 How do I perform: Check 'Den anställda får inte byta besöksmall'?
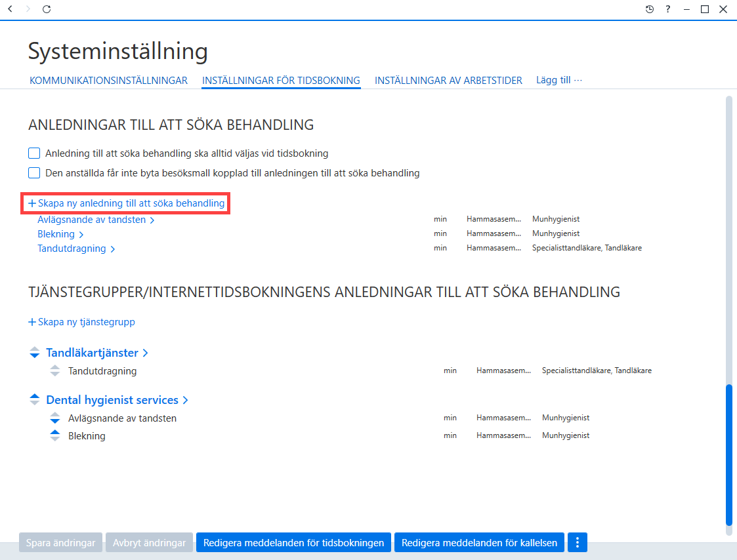tap(34, 173)
